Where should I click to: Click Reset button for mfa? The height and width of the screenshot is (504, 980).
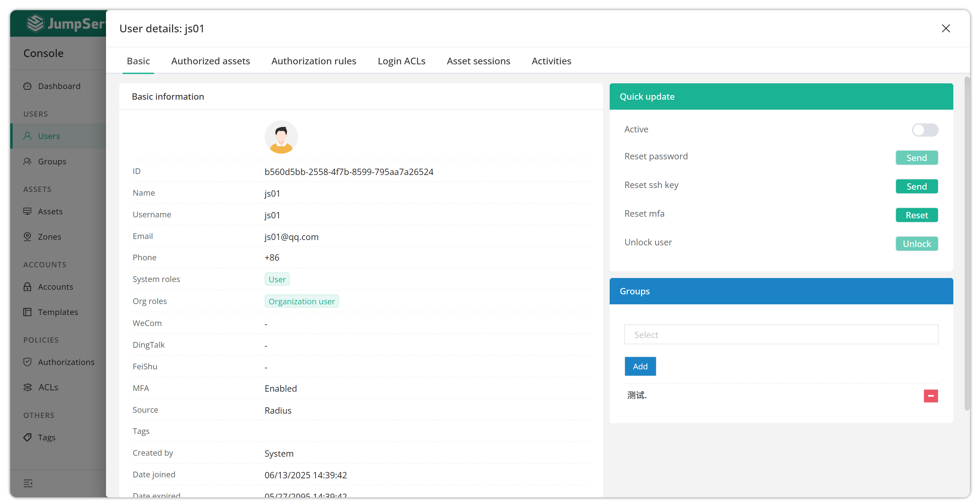[x=916, y=215]
